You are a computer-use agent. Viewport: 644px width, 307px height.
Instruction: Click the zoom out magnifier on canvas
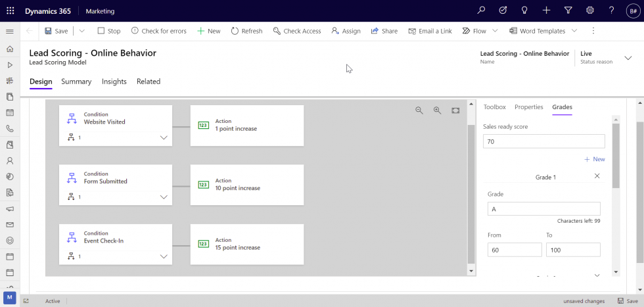pos(419,110)
